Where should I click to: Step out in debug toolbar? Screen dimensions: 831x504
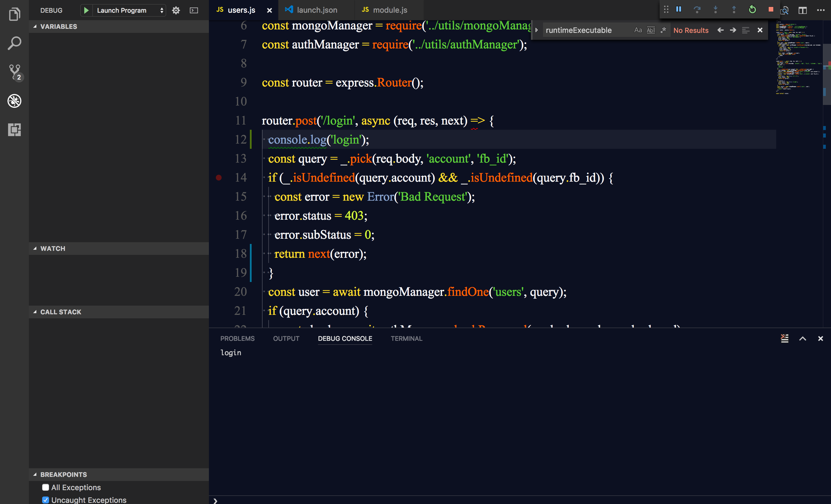click(734, 10)
